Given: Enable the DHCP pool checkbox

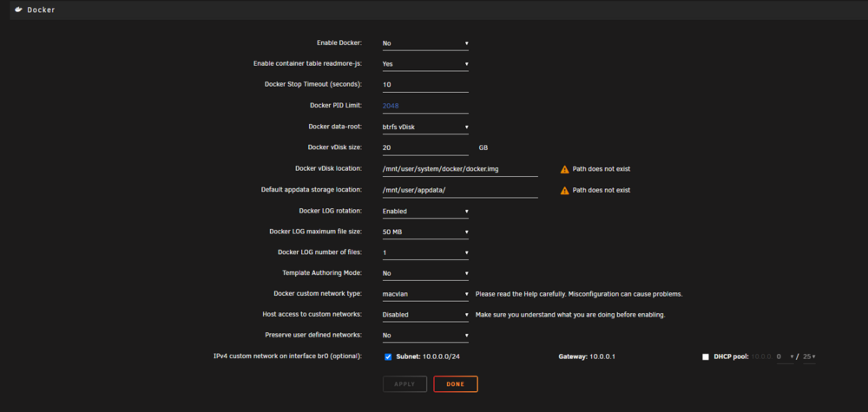Looking at the screenshot, I should pyautogui.click(x=705, y=356).
